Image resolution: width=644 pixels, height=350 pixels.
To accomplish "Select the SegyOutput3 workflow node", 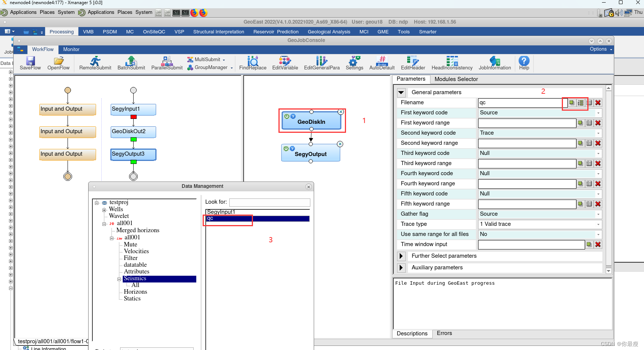I will coord(133,155).
